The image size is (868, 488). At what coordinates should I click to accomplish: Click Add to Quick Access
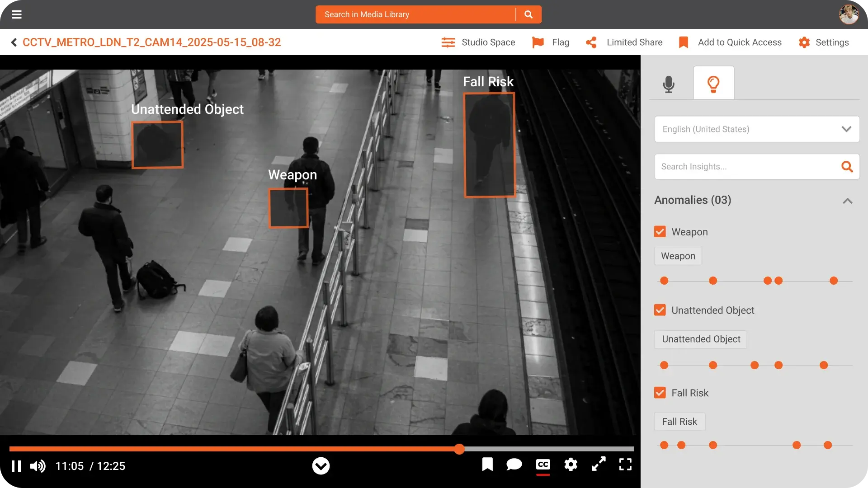coord(730,42)
